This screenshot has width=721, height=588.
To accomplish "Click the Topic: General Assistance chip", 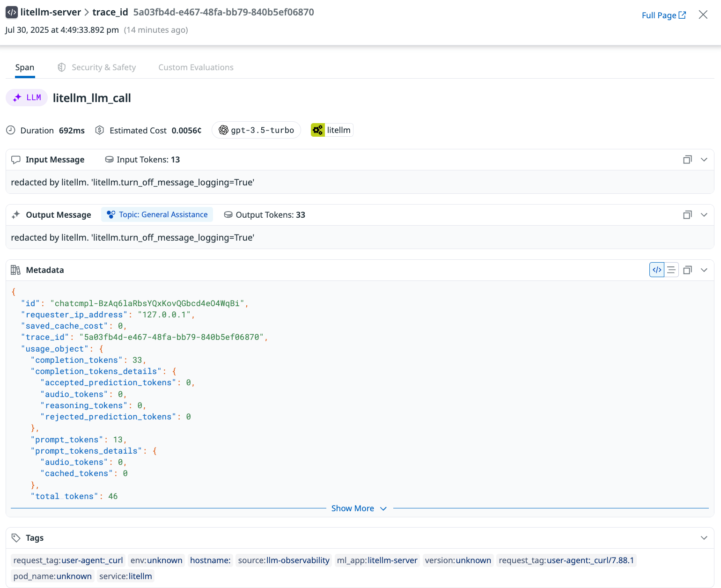I will click(157, 214).
